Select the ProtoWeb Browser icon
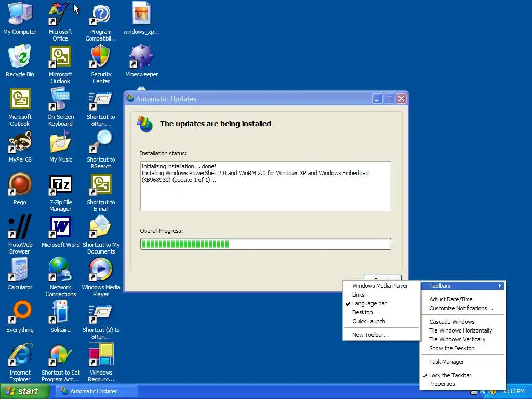The height and width of the screenshot is (399, 532). coord(20,227)
